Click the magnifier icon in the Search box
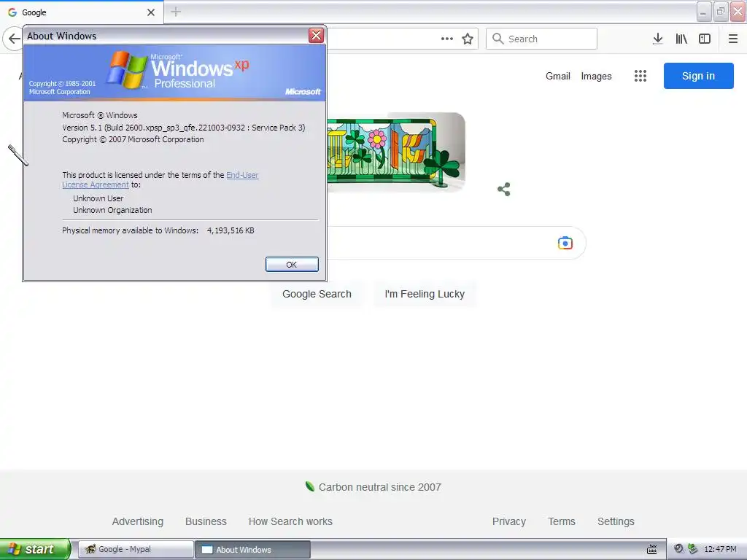 [498, 39]
